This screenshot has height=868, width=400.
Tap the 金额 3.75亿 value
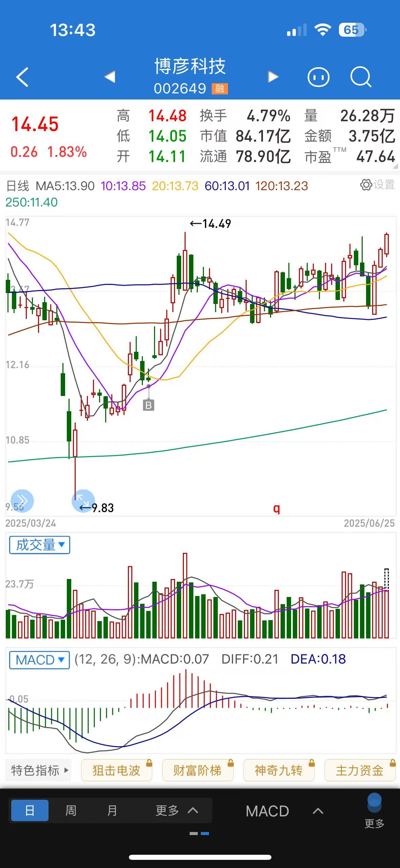point(372,136)
